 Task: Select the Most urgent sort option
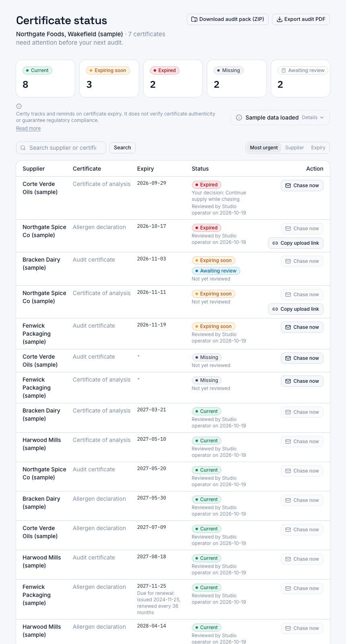[x=264, y=148]
